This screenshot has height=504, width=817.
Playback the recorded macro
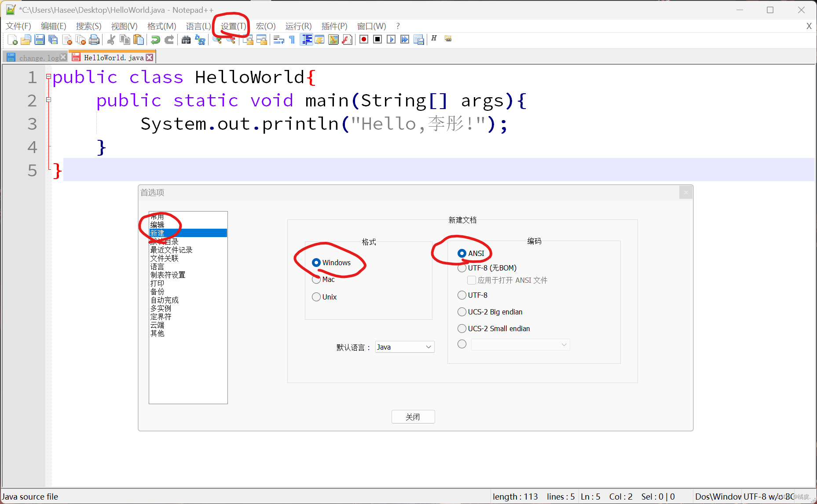click(x=391, y=40)
